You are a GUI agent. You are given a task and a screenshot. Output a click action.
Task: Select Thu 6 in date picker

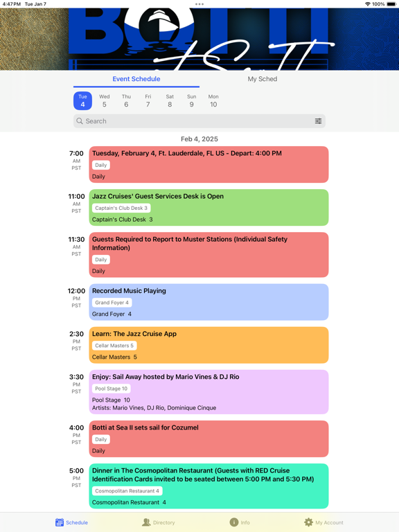click(126, 100)
